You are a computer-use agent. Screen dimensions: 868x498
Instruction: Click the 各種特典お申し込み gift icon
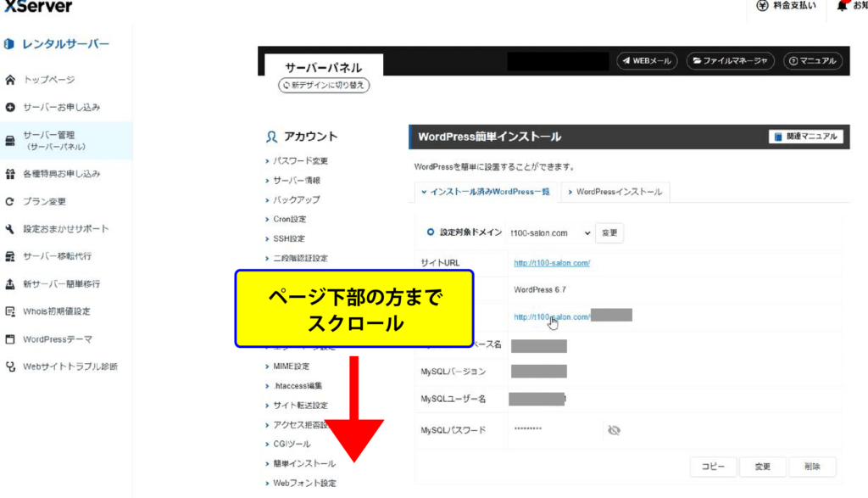[x=10, y=174]
